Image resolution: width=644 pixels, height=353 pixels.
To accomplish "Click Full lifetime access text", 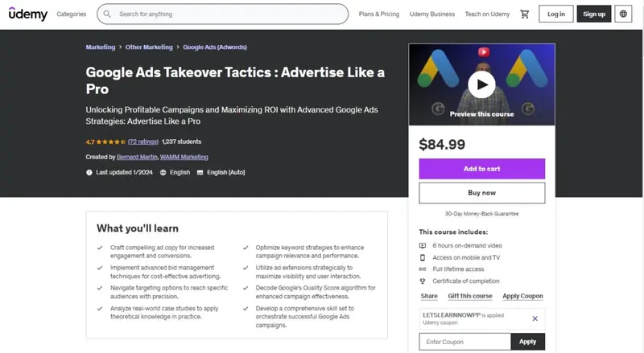I will 458,269.
